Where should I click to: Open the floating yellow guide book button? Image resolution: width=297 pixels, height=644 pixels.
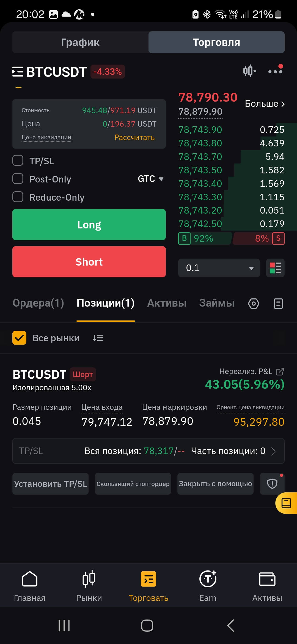(286, 503)
